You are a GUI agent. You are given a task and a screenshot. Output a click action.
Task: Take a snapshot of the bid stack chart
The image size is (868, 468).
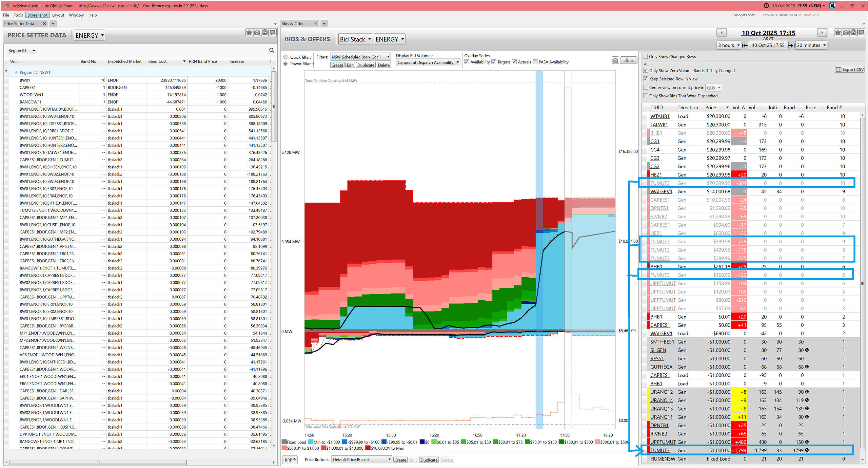615,60
